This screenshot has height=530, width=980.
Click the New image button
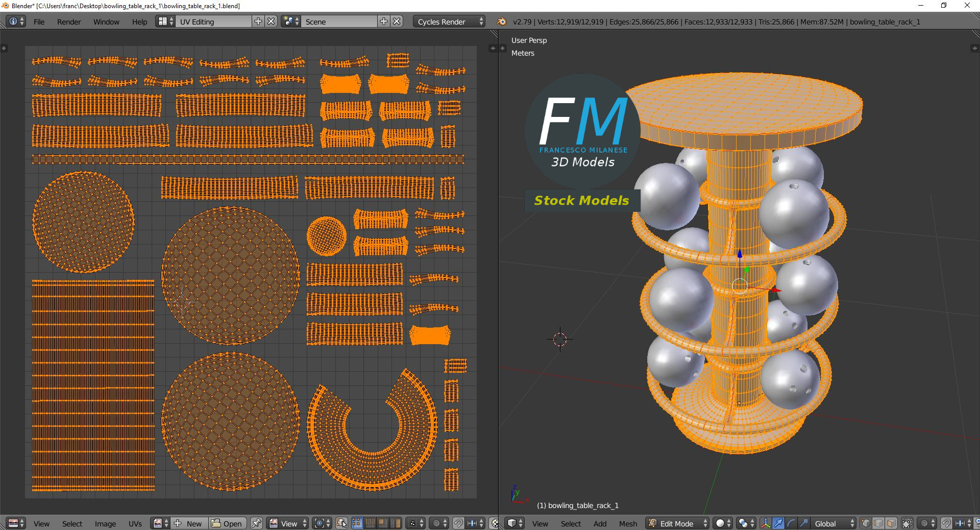click(189, 523)
